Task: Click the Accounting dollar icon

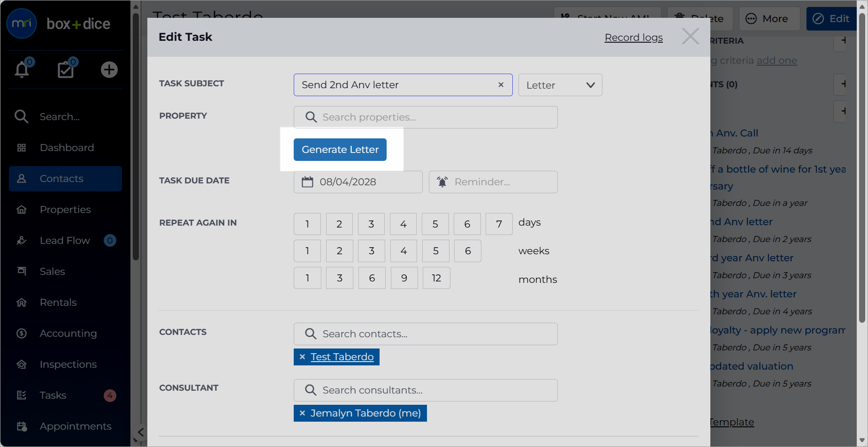Action: click(22, 333)
